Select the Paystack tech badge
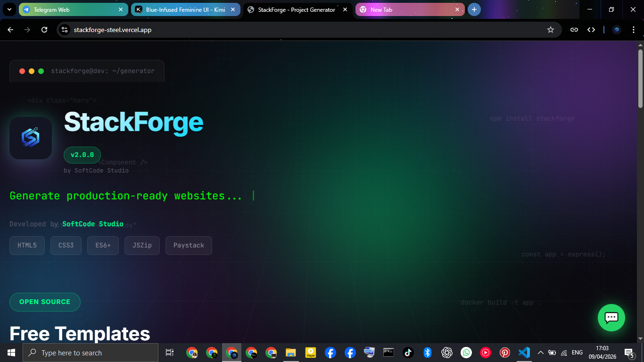This screenshot has height=362, width=644. point(189,245)
